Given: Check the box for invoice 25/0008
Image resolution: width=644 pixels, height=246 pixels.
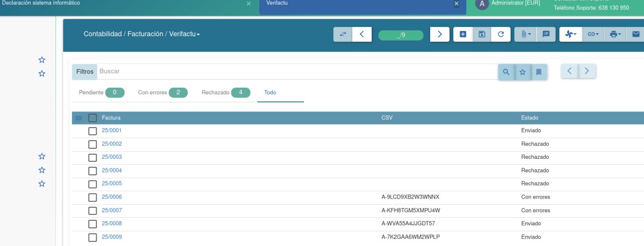Looking at the screenshot, I should click(x=93, y=224).
